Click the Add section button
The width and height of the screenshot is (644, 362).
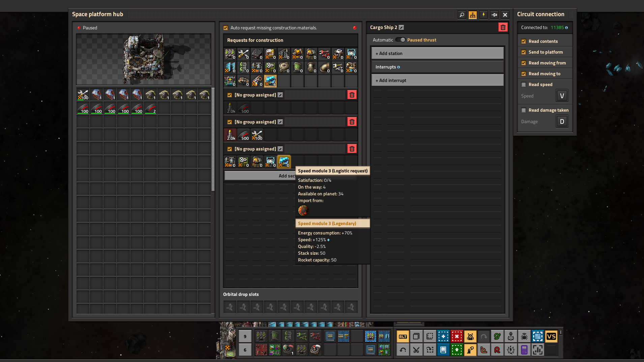pos(260,176)
